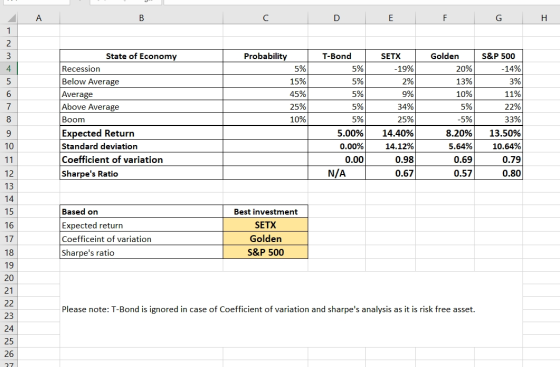Click the 'S&P 500' column header cell in row 3
The image size is (560, 367).
point(499,56)
